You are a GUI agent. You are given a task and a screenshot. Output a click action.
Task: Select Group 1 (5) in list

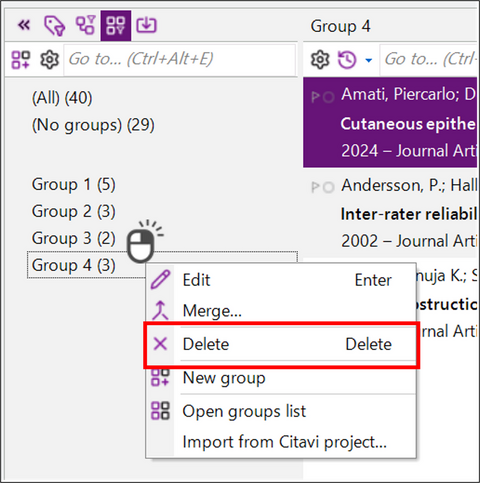pos(74,184)
